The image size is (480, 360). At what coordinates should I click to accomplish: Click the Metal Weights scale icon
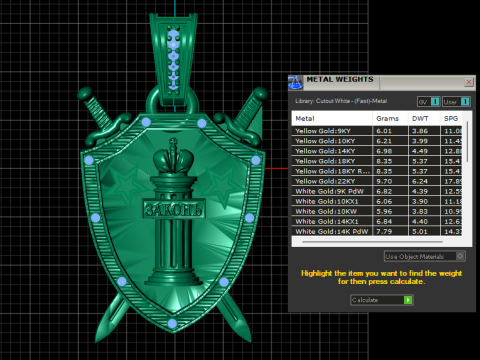tap(295, 83)
